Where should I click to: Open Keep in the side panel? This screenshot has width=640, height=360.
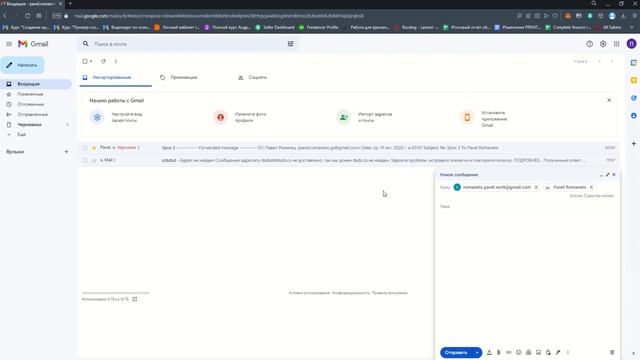tap(633, 80)
